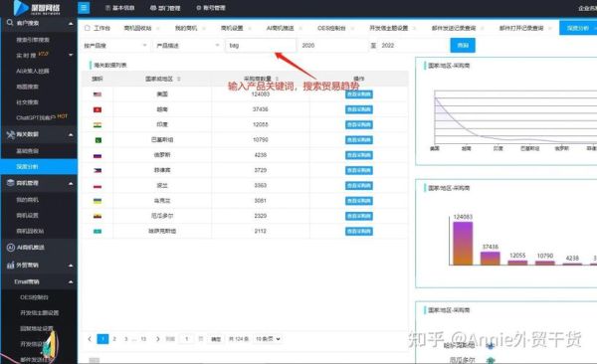Click the Pakistan flag icon

tap(98, 140)
